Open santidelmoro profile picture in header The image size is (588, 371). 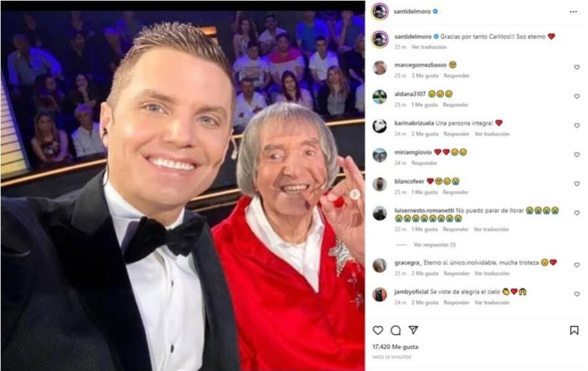[x=380, y=12]
